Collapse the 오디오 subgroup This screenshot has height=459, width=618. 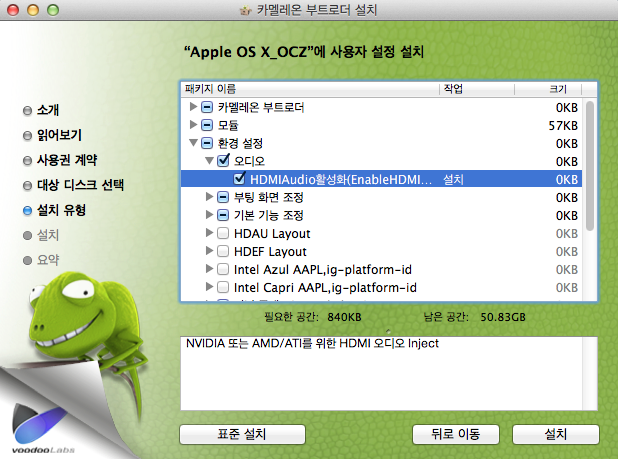click(x=209, y=161)
